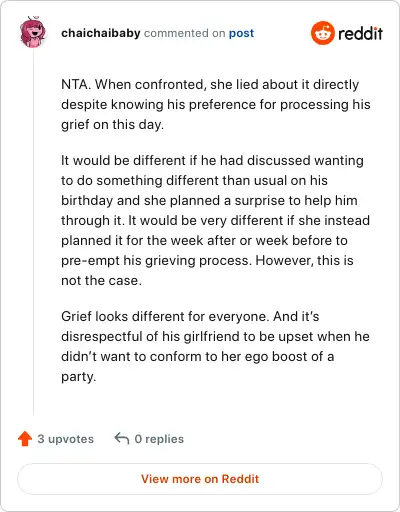
Task: Click the phrase "grief on this day."
Action: (x=112, y=124)
